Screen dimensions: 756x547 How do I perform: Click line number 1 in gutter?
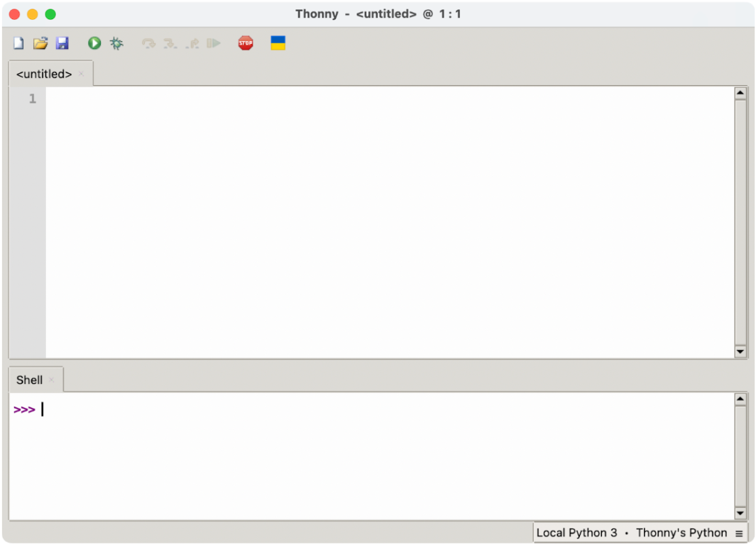point(33,99)
